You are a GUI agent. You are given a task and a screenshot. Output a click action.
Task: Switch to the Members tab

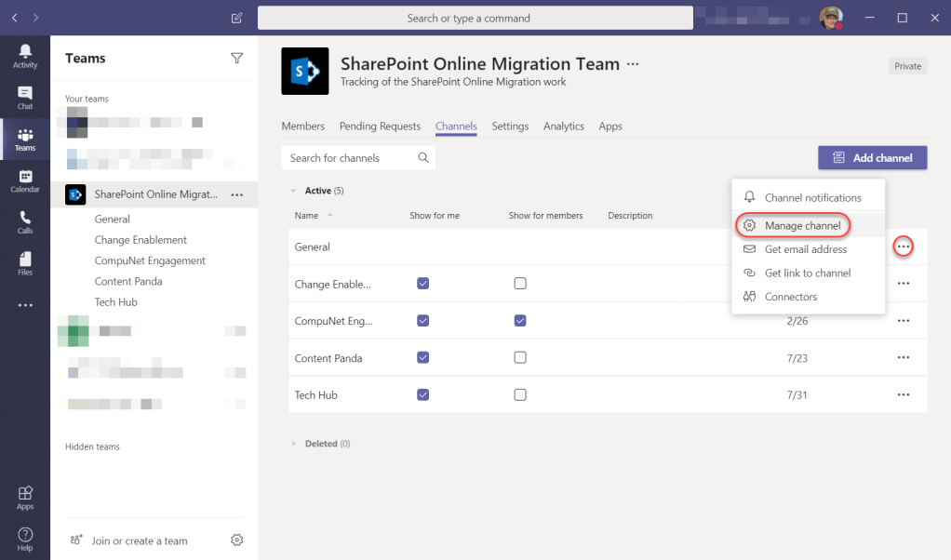[302, 127]
